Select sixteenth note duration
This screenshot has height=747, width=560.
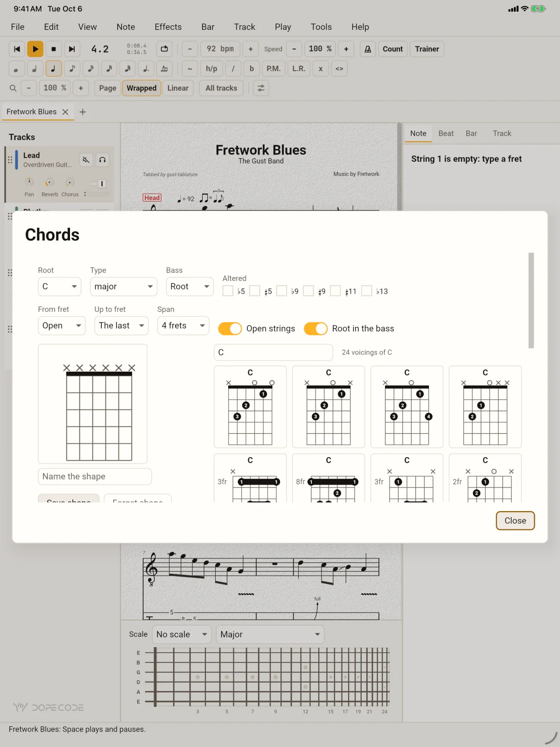pyautogui.click(x=91, y=69)
